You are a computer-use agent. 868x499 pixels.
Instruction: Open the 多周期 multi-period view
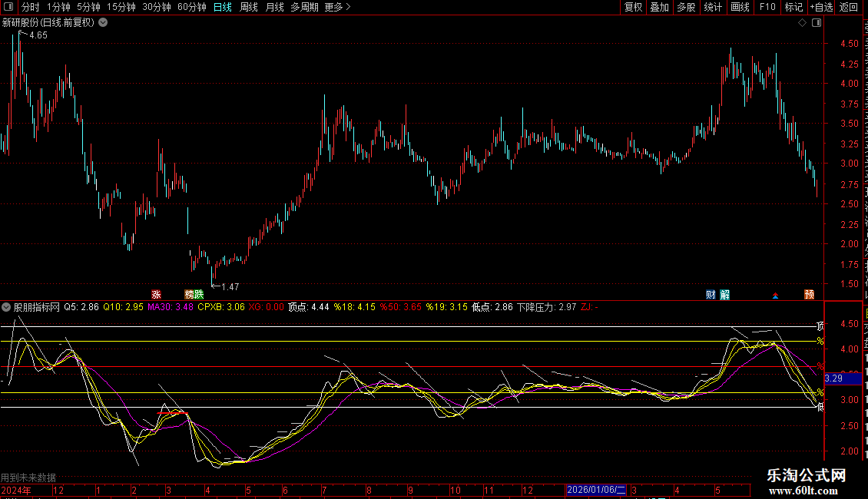pyautogui.click(x=304, y=7)
